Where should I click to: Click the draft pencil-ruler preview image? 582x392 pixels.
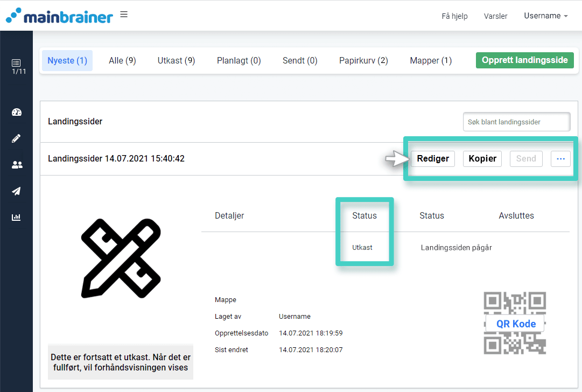coord(121,258)
